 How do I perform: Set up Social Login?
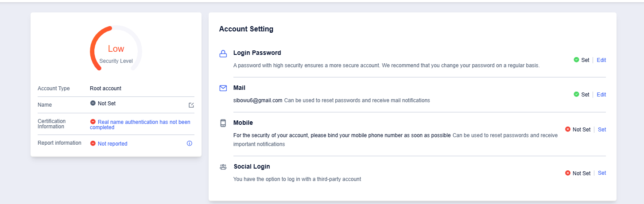pos(602,173)
